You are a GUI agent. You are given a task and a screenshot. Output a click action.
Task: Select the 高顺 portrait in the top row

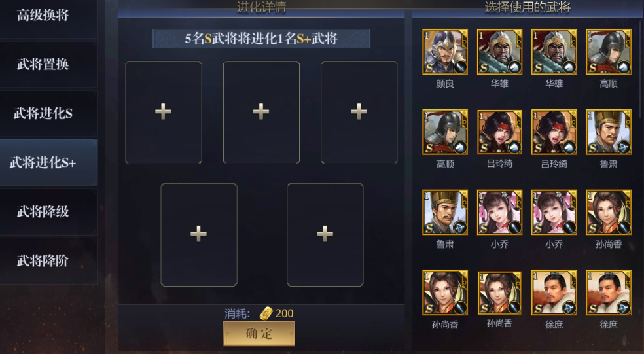pos(608,52)
